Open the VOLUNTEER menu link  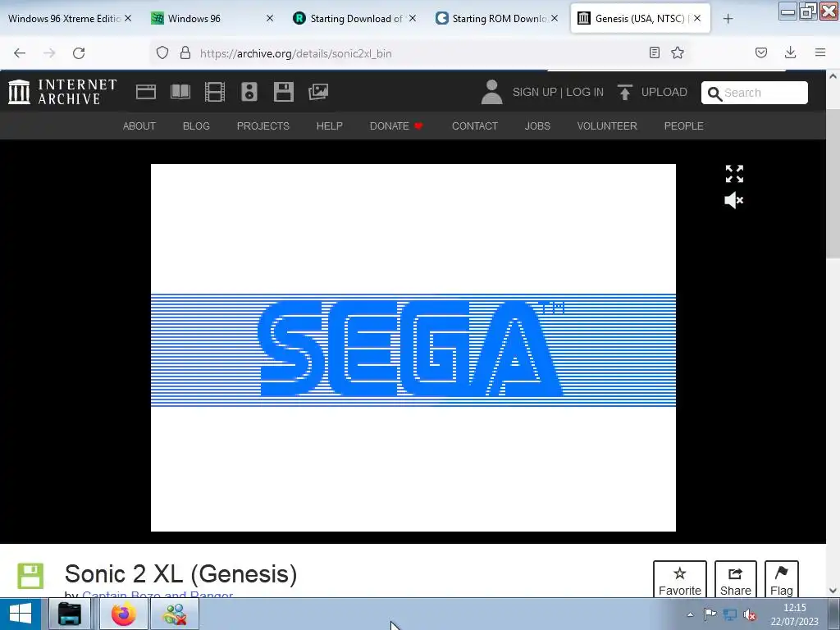(607, 126)
